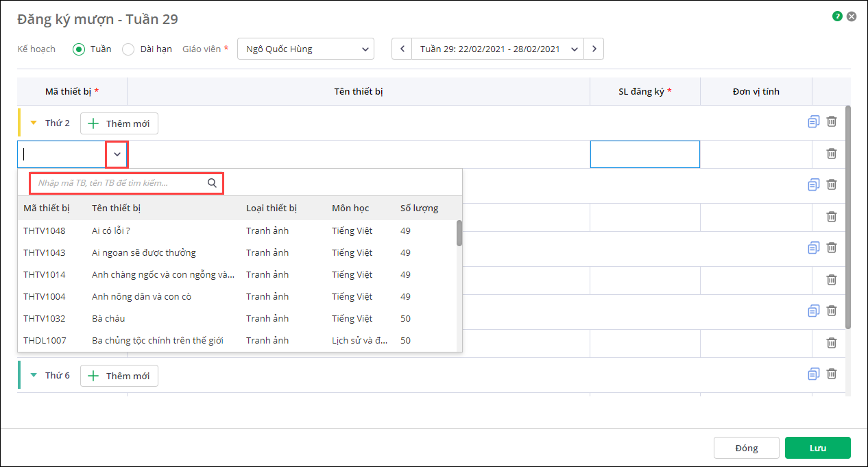
Task: Copy the Thứ 2 day entries
Action: point(814,121)
